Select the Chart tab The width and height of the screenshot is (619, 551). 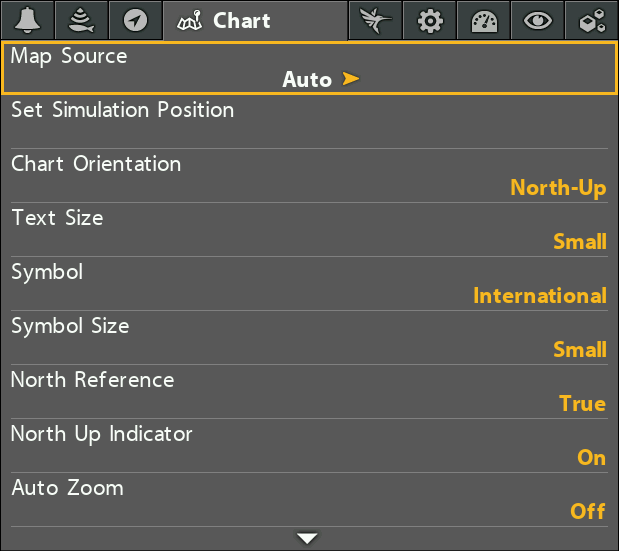point(255,21)
